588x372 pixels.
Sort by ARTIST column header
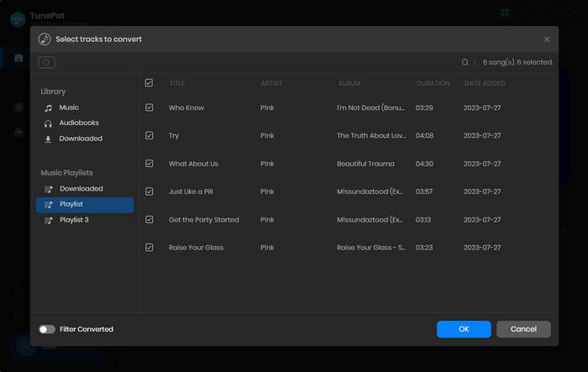(x=271, y=83)
